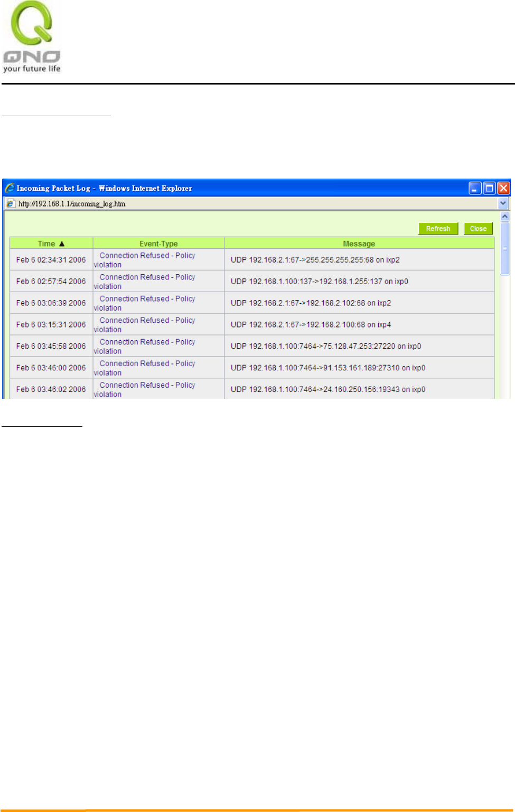Select time 'Feb 6 03:06:39 2006'
This screenshot has height=812, width=515.
[51, 303]
